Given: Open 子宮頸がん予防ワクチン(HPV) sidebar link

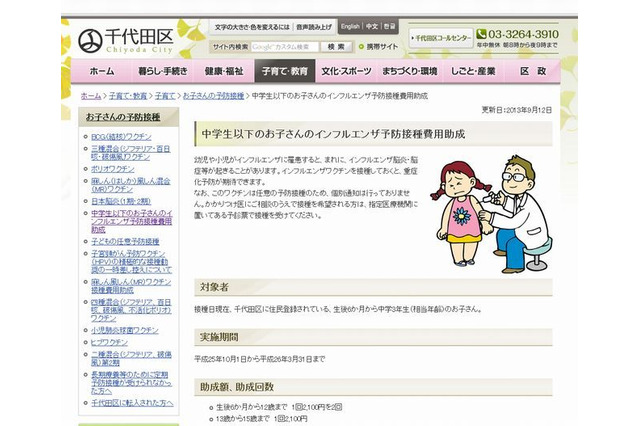Looking at the screenshot, I should [131, 262].
